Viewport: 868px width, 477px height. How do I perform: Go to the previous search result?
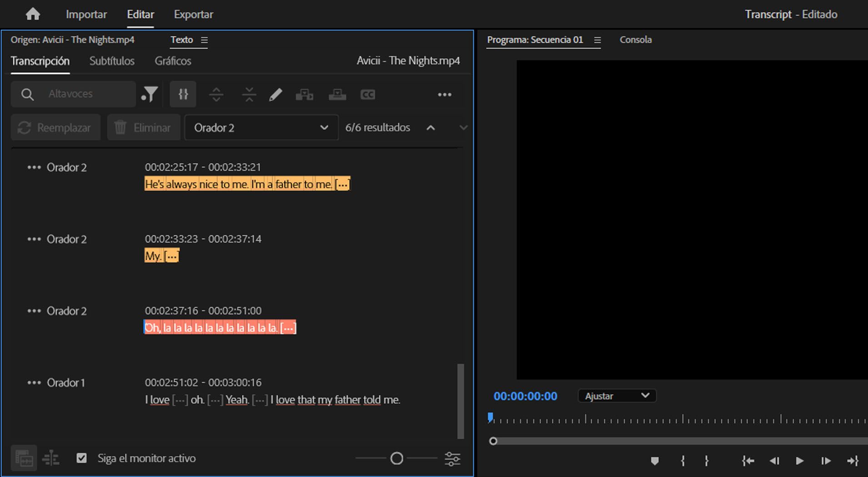coord(431,128)
